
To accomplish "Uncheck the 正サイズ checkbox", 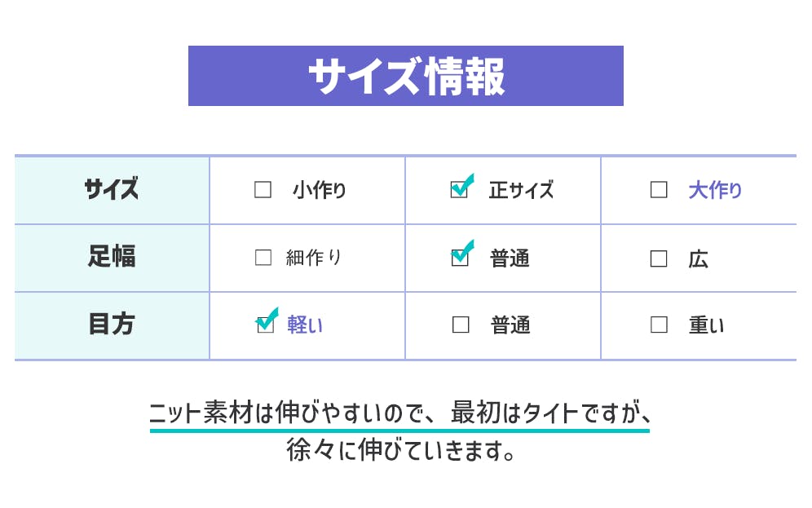I will pyautogui.click(x=460, y=190).
